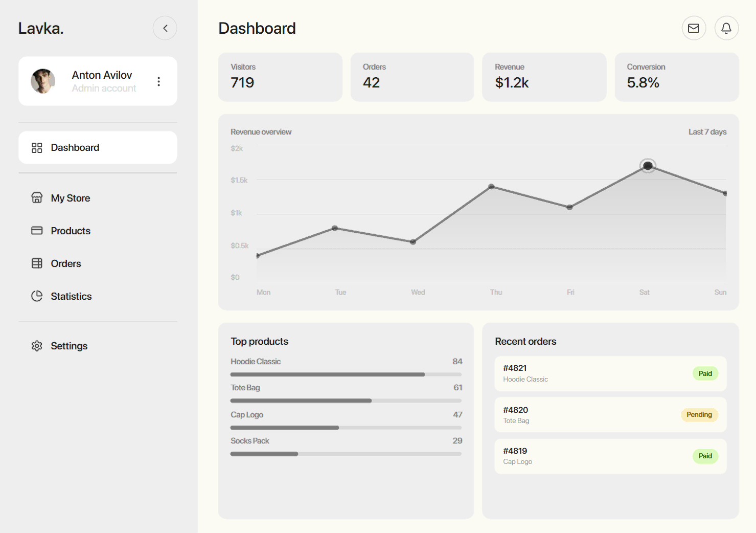The width and height of the screenshot is (756, 533).
Task: Switch to the Dashboard section
Action: click(75, 147)
